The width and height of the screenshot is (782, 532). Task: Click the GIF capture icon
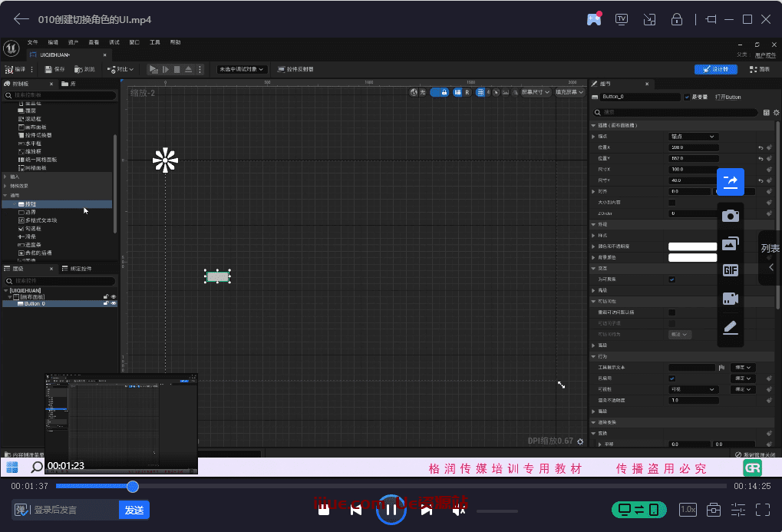(x=730, y=270)
